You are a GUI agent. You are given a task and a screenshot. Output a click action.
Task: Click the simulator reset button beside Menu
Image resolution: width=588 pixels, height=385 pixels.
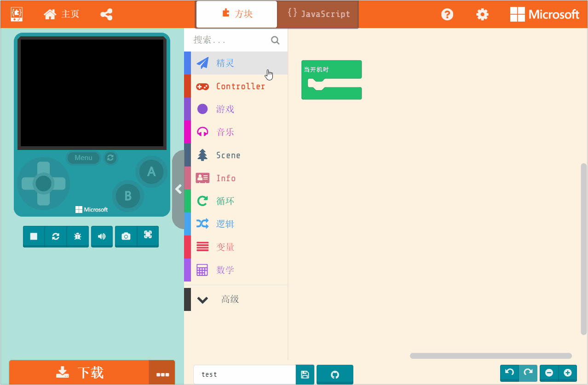110,158
